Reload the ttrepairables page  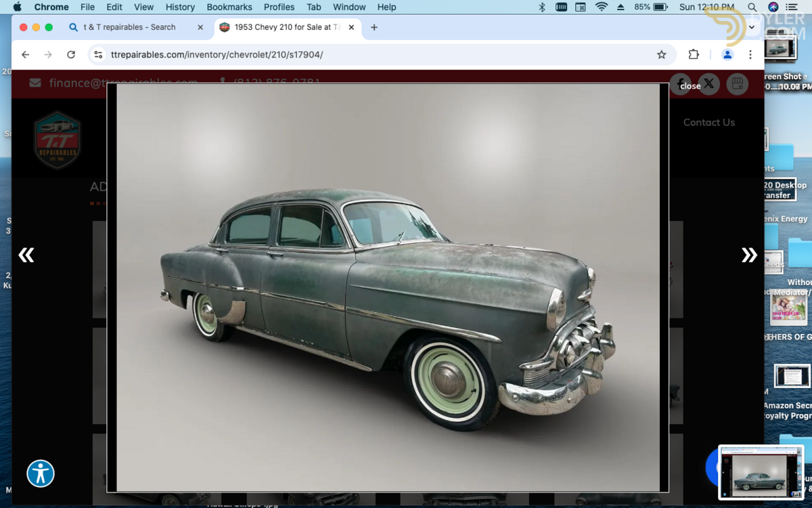point(71,55)
